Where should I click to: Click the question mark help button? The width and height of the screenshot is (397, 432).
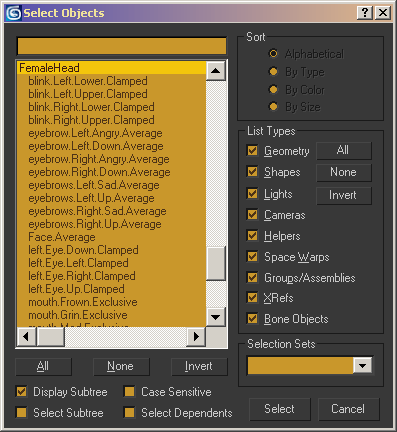tap(365, 13)
